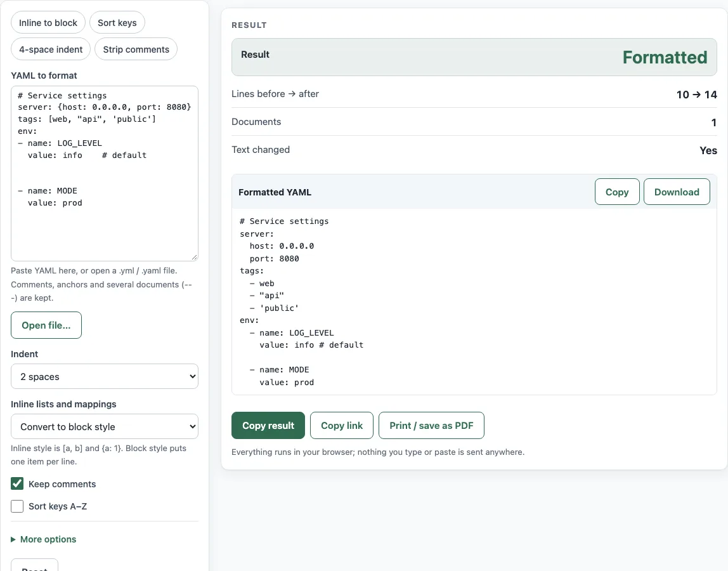This screenshot has width=728, height=571.
Task: Expand the More options section
Action: (x=44, y=539)
